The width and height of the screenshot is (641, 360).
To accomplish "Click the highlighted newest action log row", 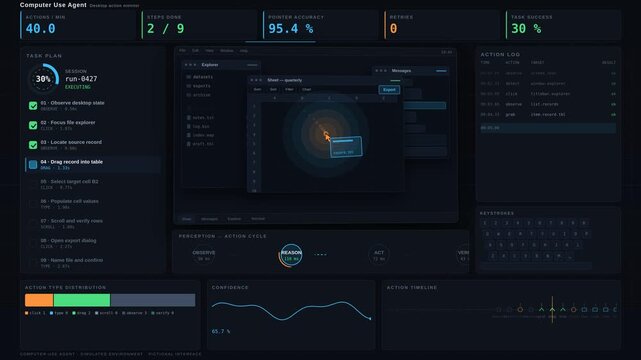I will 548,128.
